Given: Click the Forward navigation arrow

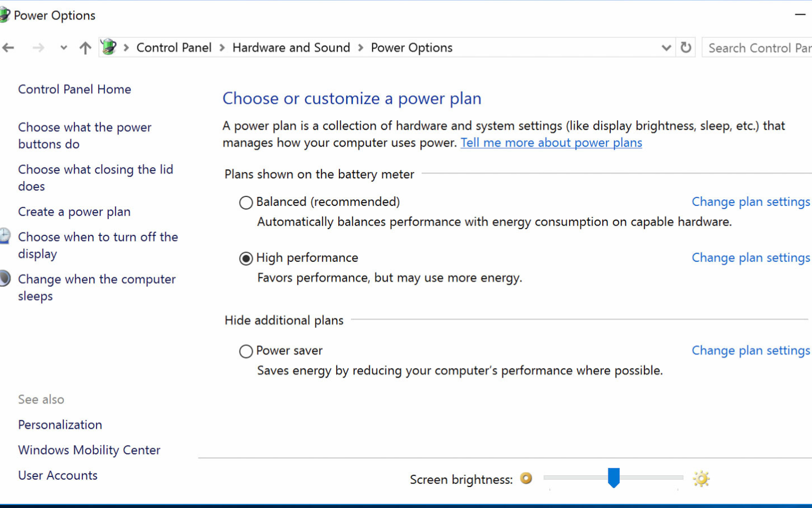Looking at the screenshot, I should [38, 48].
